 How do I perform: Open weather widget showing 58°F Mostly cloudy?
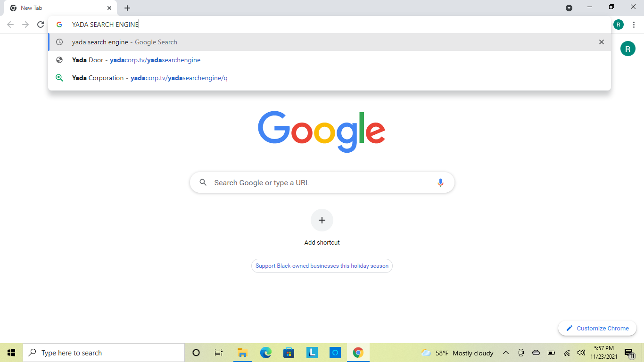457,353
